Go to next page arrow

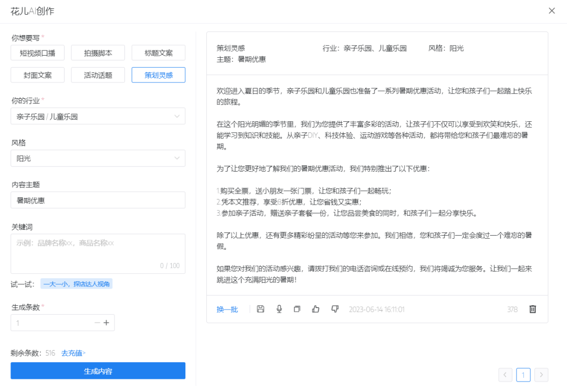541,375
